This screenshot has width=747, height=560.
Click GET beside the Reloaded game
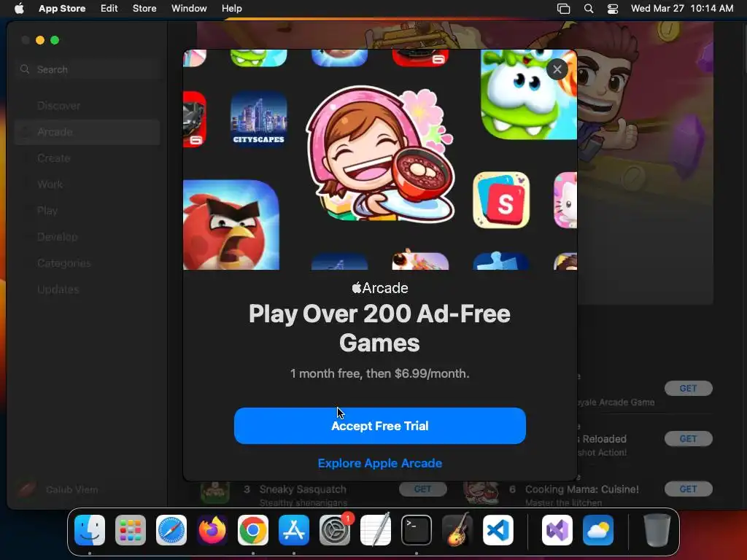coord(689,439)
